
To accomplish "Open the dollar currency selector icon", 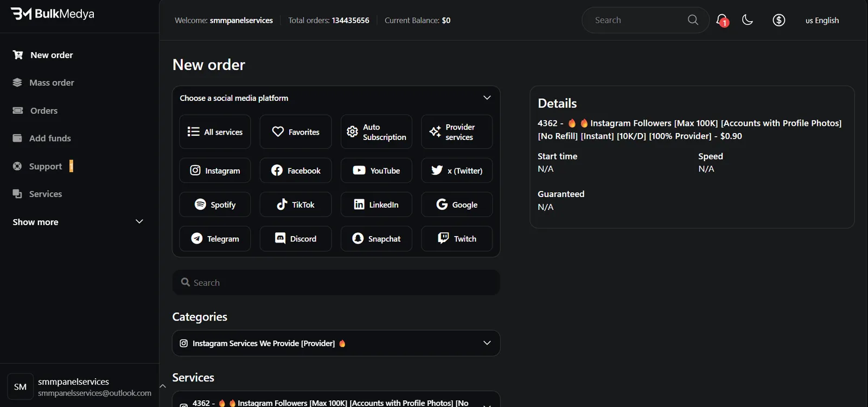I will click(779, 20).
